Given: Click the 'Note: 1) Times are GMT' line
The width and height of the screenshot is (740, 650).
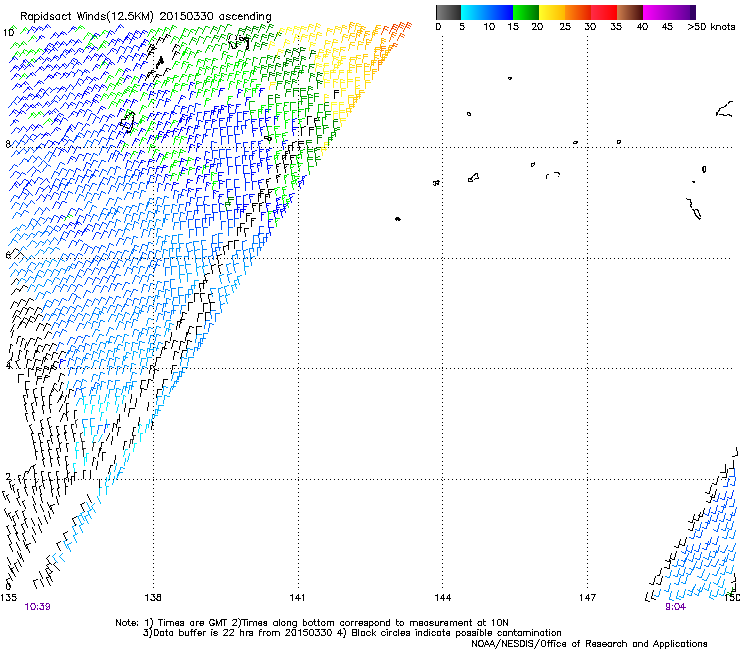Looking at the screenshot, I should point(312,623).
